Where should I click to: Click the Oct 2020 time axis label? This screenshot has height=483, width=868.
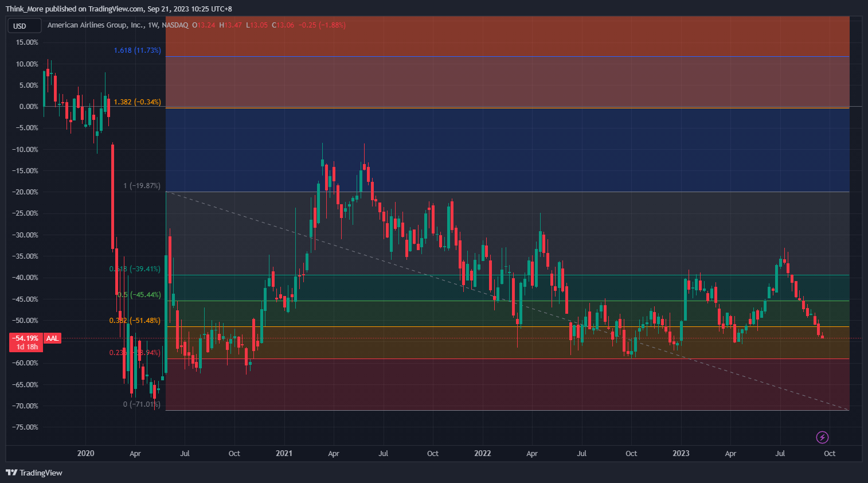(x=234, y=454)
